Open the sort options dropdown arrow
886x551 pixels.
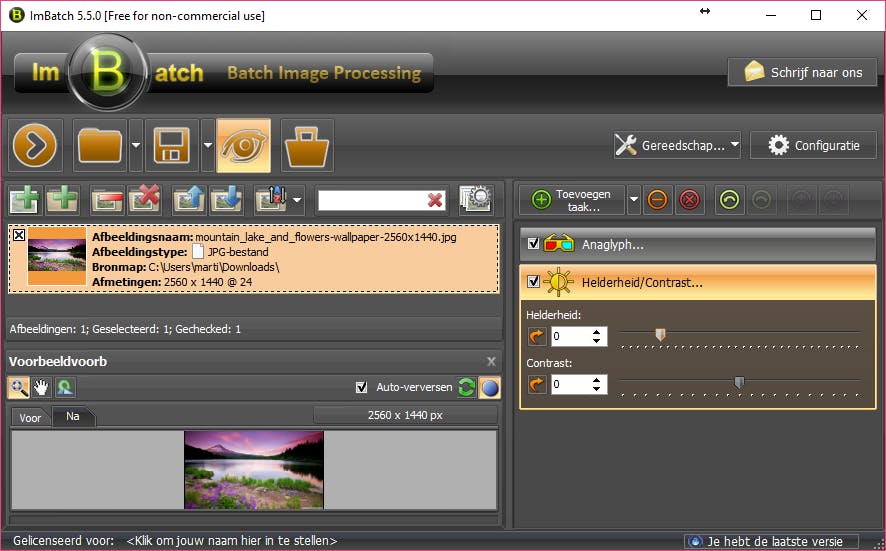click(297, 199)
